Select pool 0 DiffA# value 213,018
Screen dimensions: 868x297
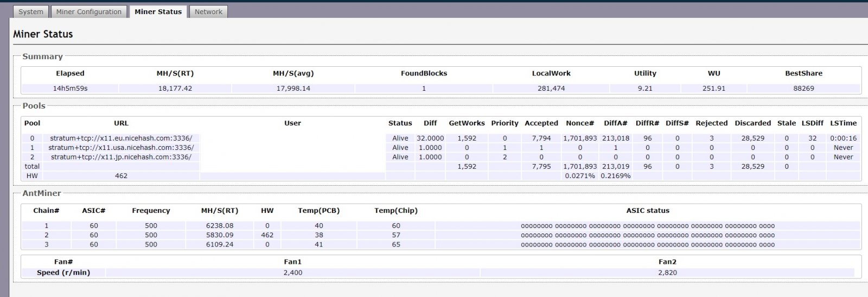(x=615, y=138)
